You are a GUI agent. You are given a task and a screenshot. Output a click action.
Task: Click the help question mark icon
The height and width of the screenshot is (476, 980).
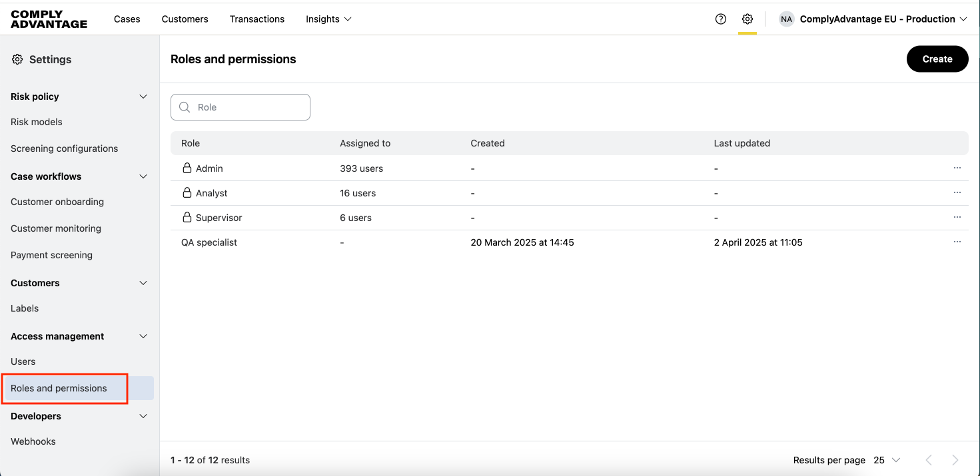coord(720,19)
